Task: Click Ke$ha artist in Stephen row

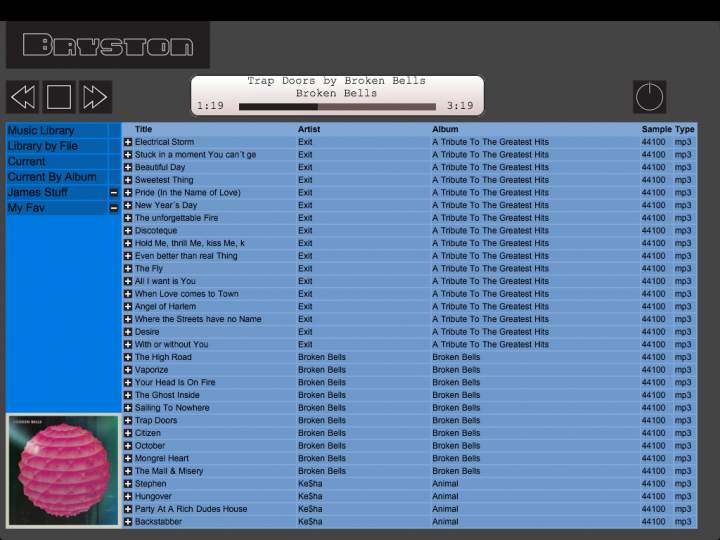Action: pyautogui.click(x=310, y=484)
